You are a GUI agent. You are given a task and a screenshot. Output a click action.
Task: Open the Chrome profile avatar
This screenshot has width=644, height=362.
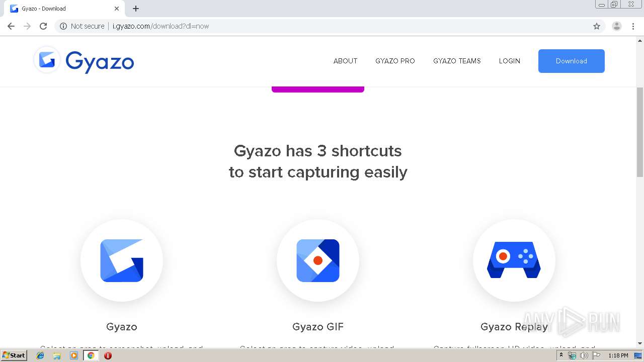coord(616,26)
